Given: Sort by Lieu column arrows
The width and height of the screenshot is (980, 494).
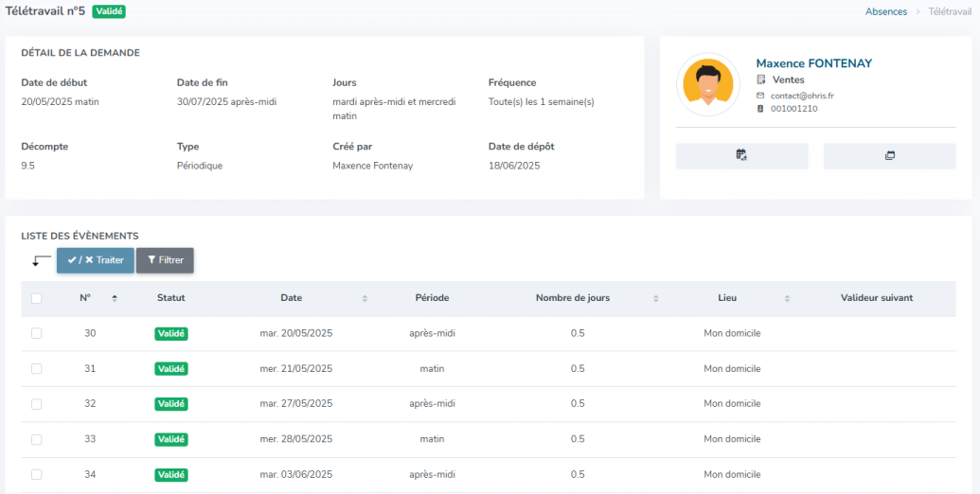Looking at the screenshot, I should 788,298.
